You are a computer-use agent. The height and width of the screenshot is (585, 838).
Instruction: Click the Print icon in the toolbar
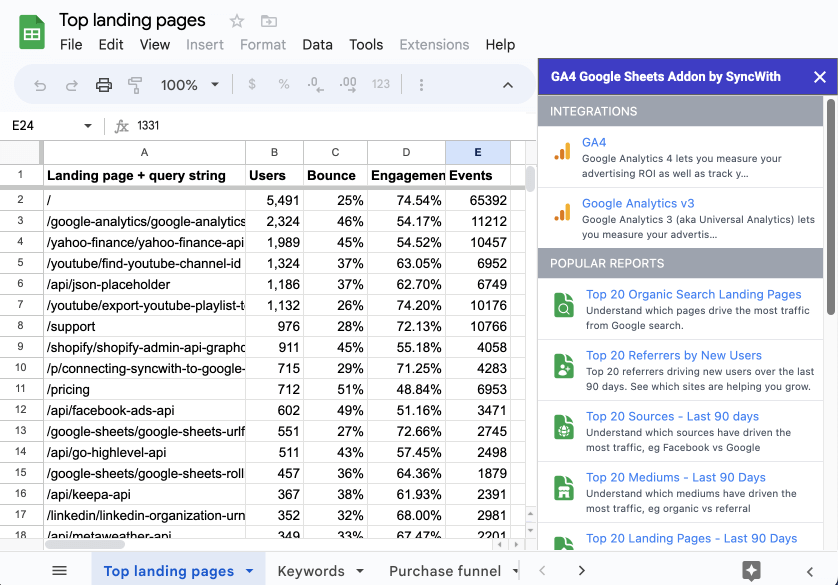coord(104,85)
